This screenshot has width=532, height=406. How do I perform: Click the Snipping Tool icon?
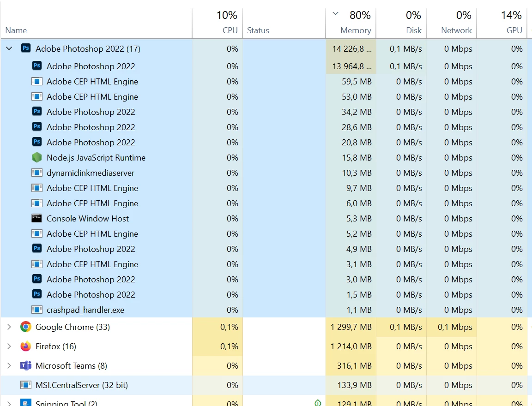coord(26,403)
